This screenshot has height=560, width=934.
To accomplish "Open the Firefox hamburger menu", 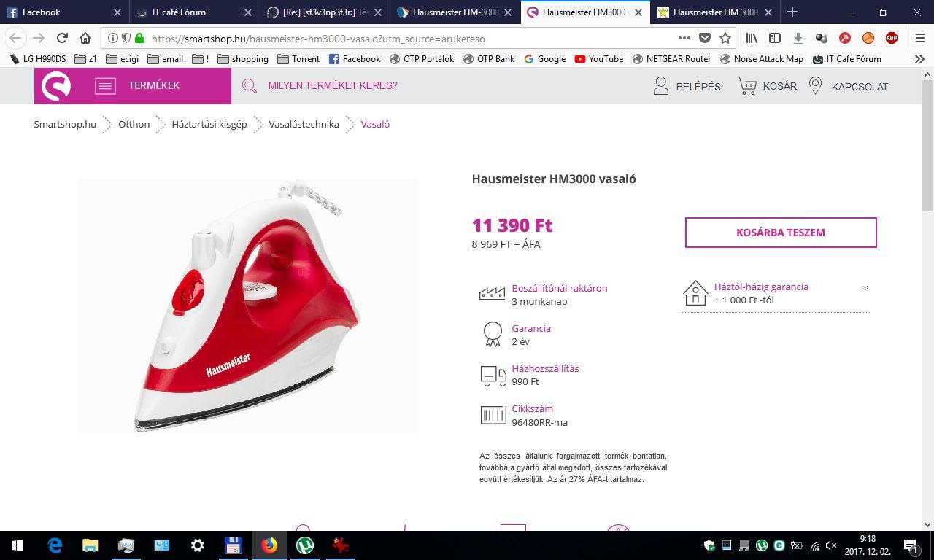I will [920, 38].
